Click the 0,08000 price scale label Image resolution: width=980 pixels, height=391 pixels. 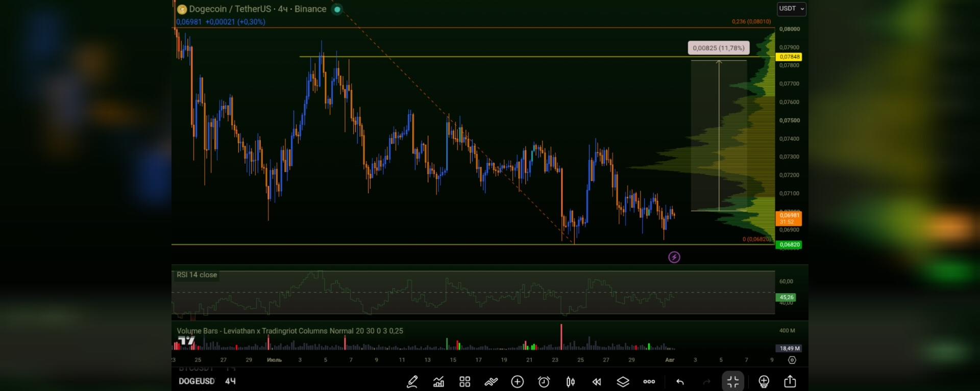tap(789, 29)
